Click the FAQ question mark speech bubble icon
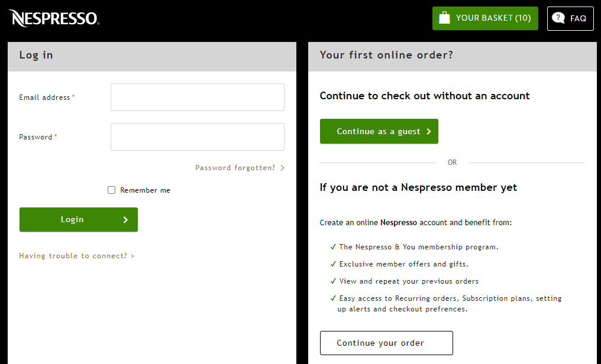This screenshot has height=364, width=601. tap(558, 18)
